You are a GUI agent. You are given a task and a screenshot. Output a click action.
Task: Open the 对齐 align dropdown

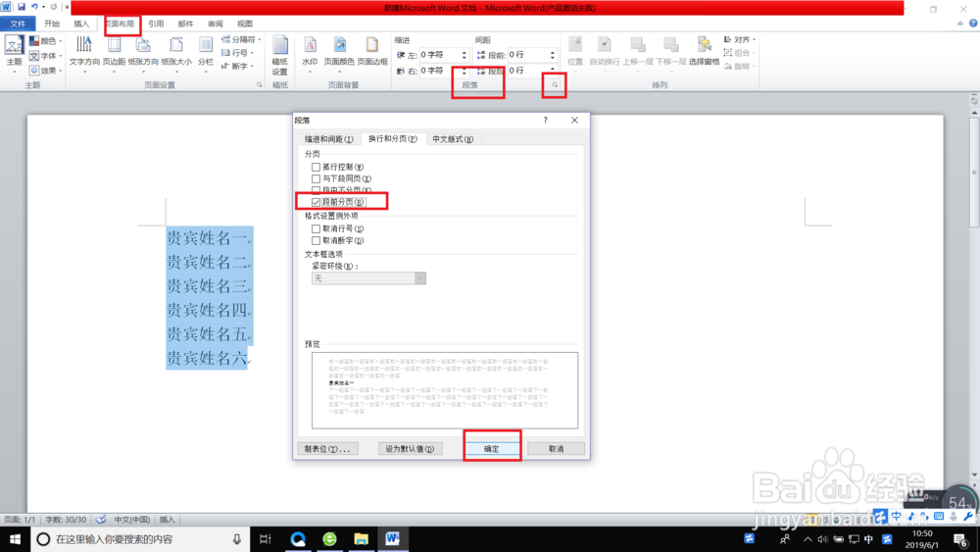(739, 39)
